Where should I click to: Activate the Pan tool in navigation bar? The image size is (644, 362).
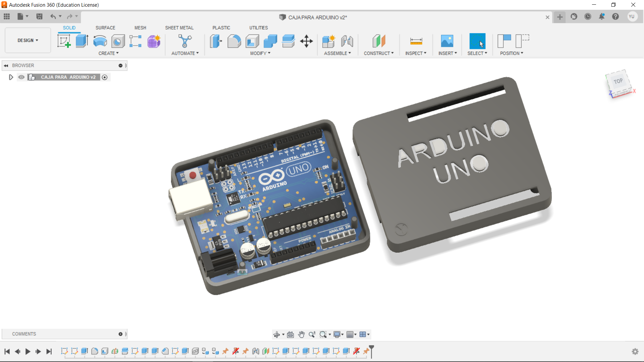click(x=301, y=334)
